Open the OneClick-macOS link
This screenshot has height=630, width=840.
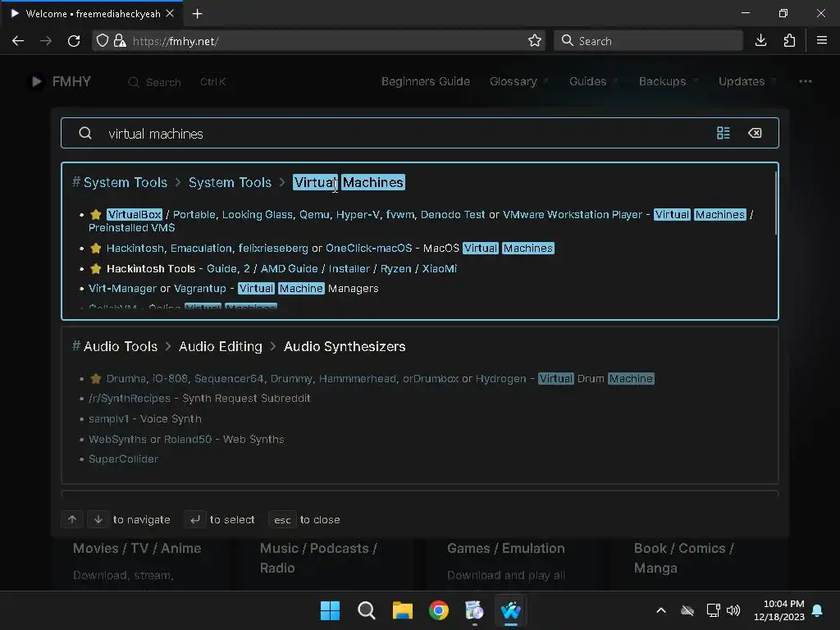click(x=368, y=248)
